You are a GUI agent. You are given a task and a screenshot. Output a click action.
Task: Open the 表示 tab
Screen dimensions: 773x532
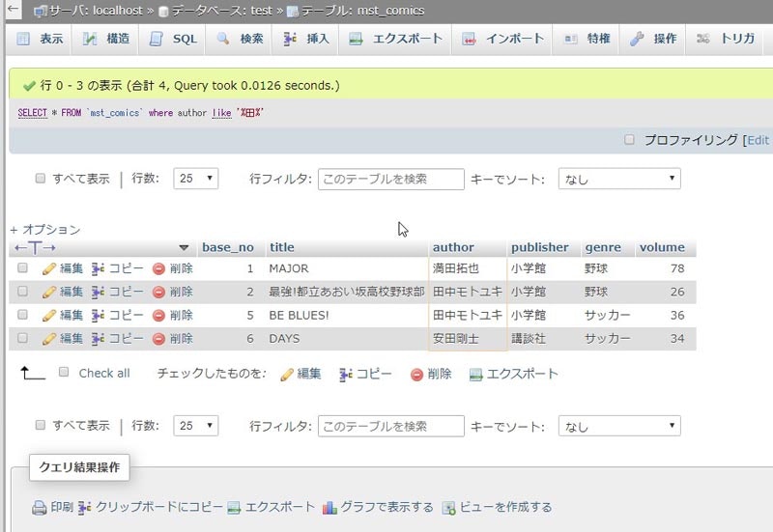[x=40, y=39]
